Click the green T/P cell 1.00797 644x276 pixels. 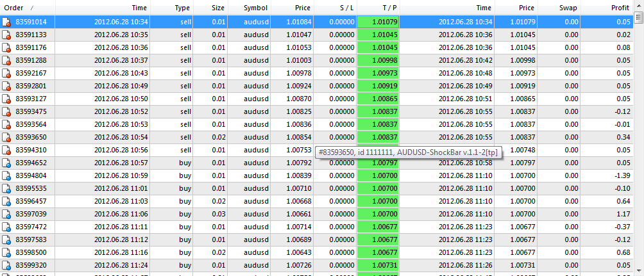[x=378, y=163]
